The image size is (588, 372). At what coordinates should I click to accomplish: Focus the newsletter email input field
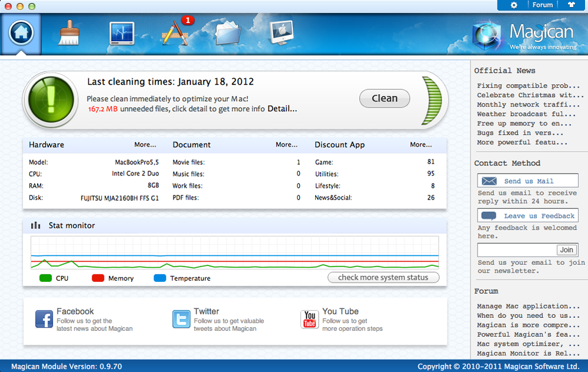[517, 250]
